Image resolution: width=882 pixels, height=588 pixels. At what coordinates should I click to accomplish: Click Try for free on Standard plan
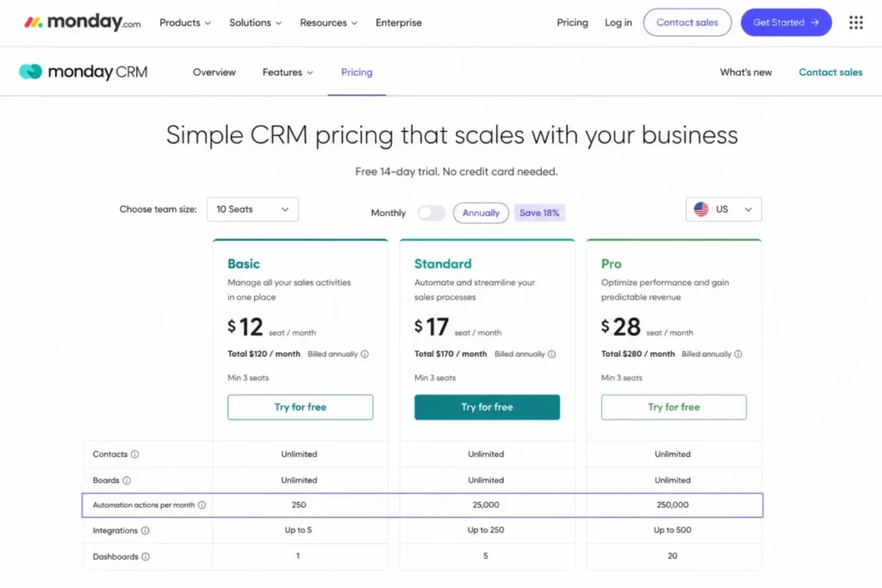click(488, 407)
